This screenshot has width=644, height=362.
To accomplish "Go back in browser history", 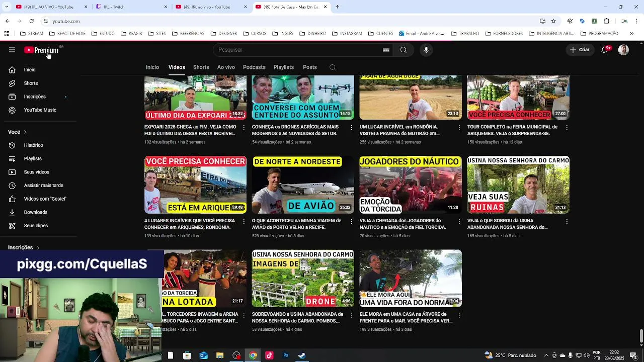I will 7,21.
